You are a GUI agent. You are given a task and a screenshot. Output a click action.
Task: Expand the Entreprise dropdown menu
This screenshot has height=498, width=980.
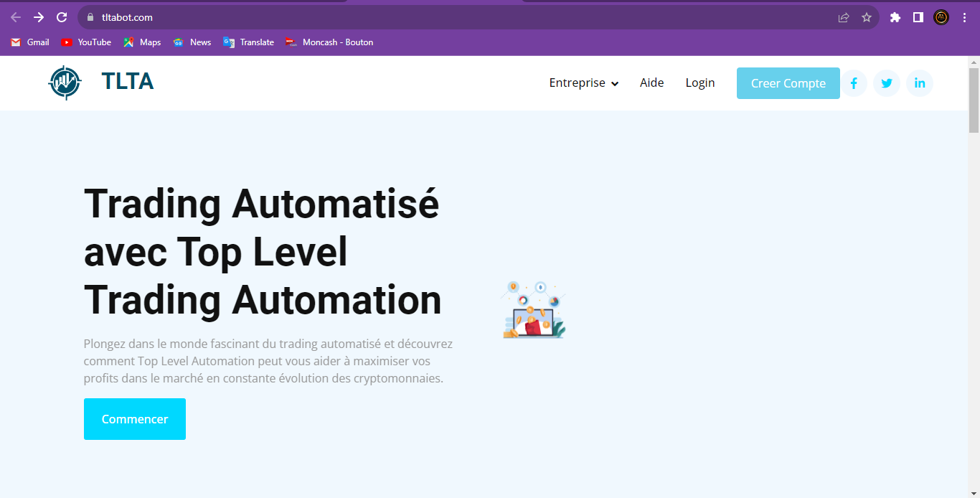(x=583, y=83)
